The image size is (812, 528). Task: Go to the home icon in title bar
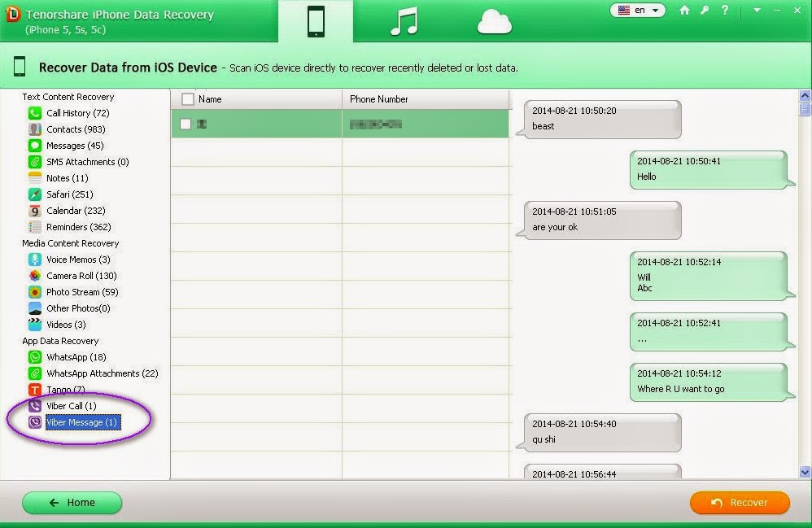684,10
